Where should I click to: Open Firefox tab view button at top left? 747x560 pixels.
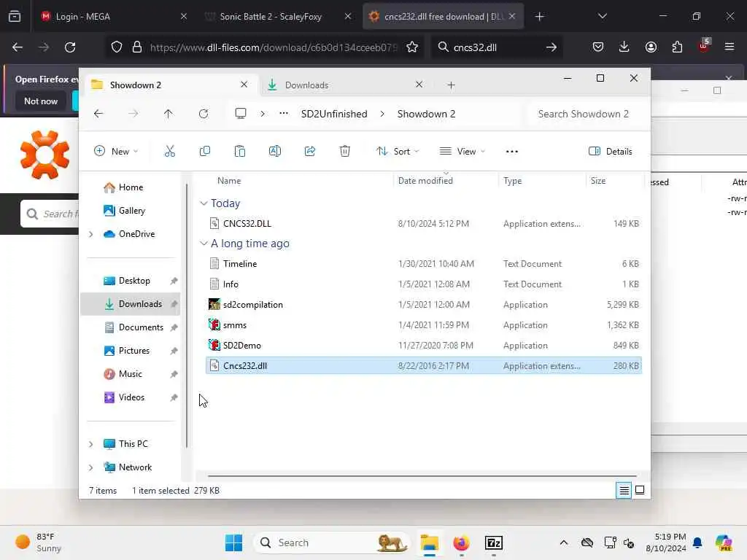tap(15, 17)
